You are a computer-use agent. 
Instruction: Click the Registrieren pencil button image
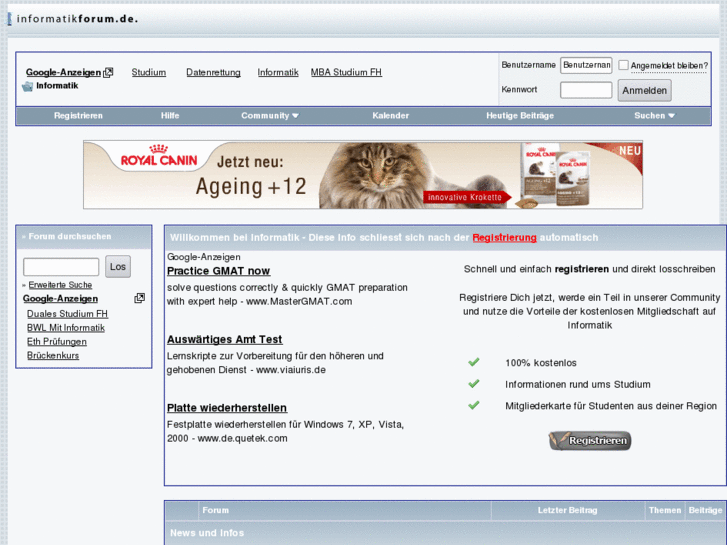pyautogui.click(x=590, y=440)
